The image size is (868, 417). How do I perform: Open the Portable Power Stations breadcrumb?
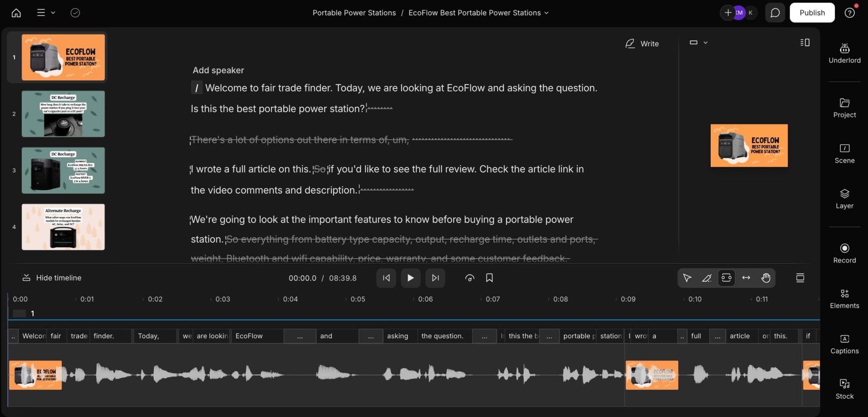tap(354, 13)
